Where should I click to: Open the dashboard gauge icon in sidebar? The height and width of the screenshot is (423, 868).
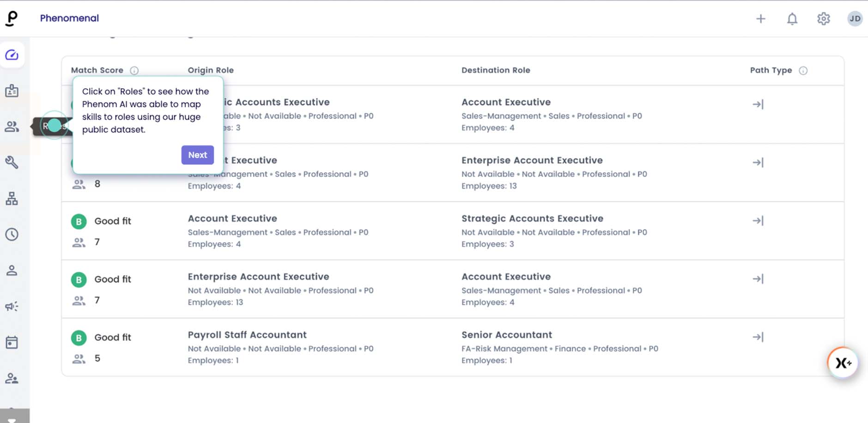12,55
